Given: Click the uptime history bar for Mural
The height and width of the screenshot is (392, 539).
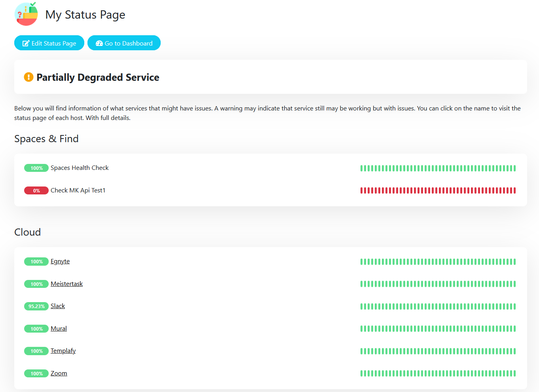Looking at the screenshot, I should click(x=438, y=329).
